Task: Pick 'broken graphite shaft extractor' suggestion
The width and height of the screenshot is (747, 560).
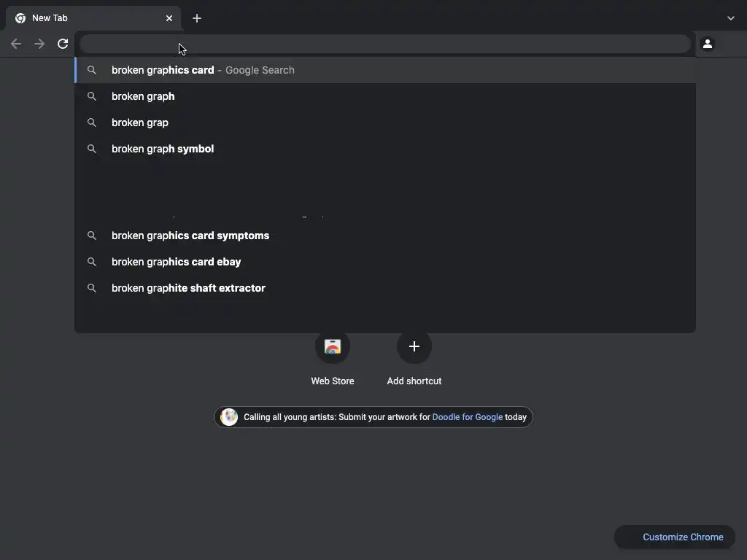Action: point(188,288)
